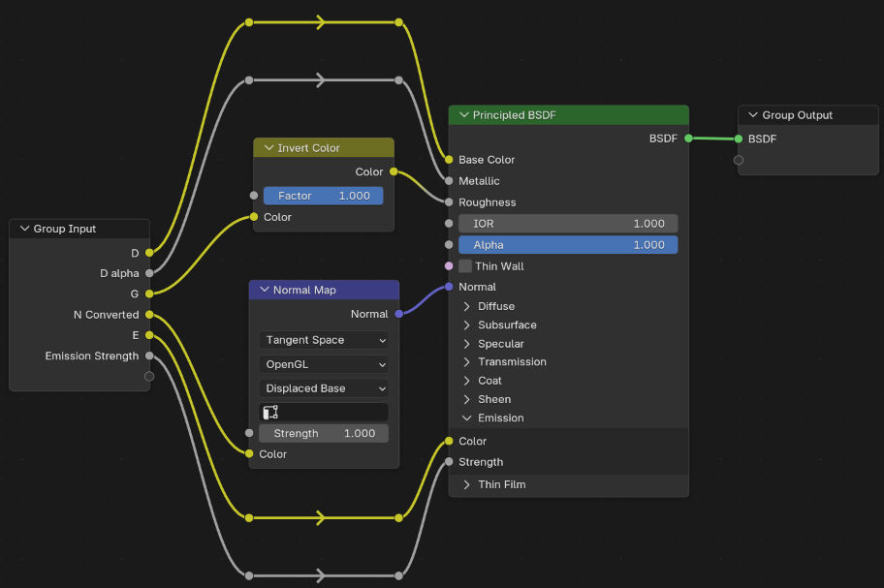The width and height of the screenshot is (884, 588).
Task: Adjust the Invert Color Factor slider
Action: (324, 196)
